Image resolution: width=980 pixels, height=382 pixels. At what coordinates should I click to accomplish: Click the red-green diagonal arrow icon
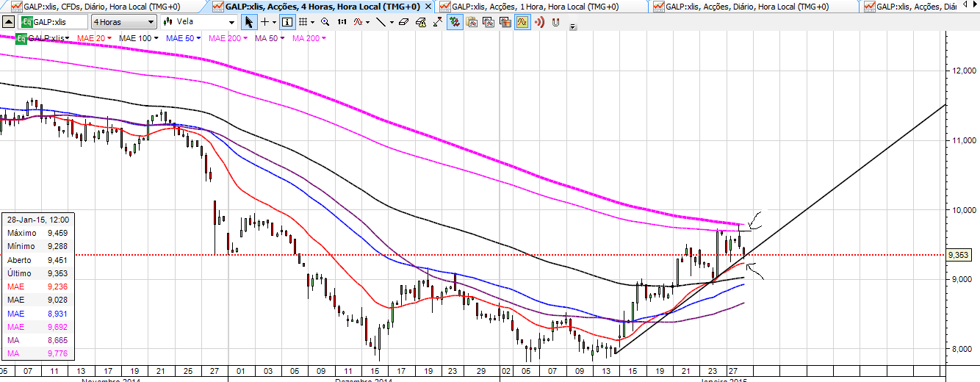pyautogui.click(x=438, y=22)
